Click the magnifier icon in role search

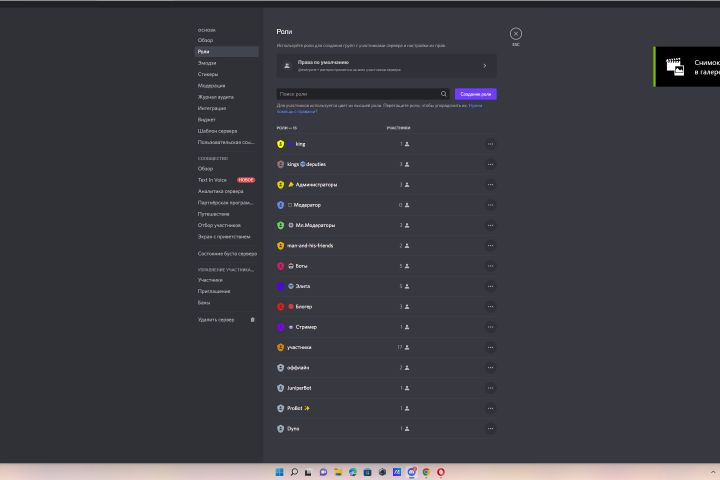point(444,94)
